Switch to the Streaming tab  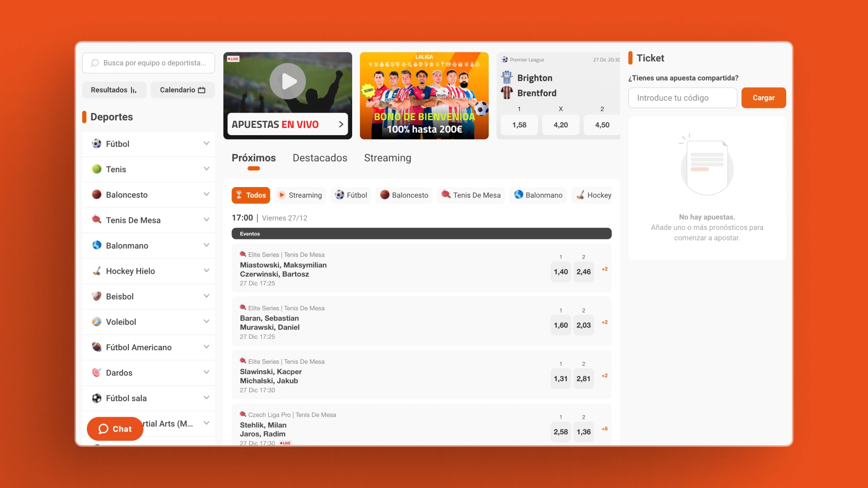pos(387,158)
